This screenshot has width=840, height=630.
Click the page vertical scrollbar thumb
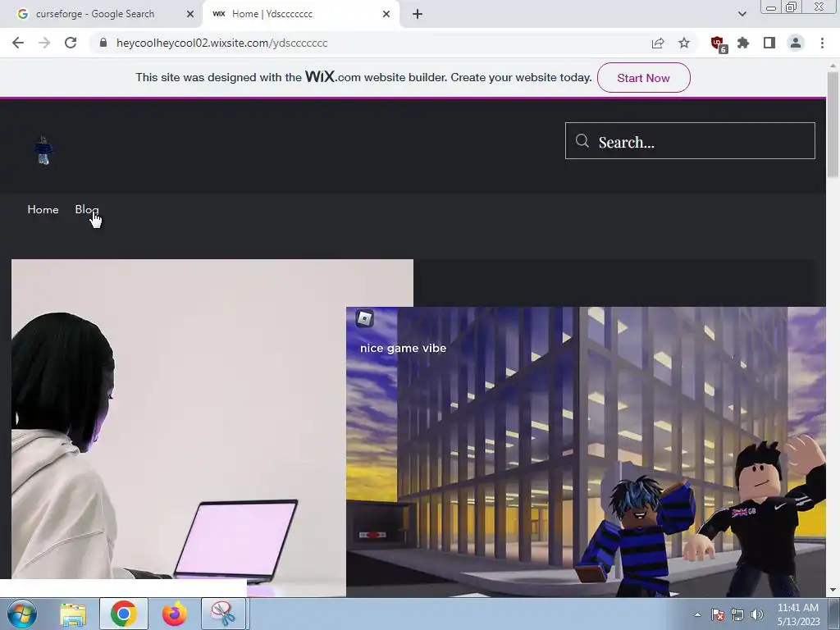[x=833, y=125]
